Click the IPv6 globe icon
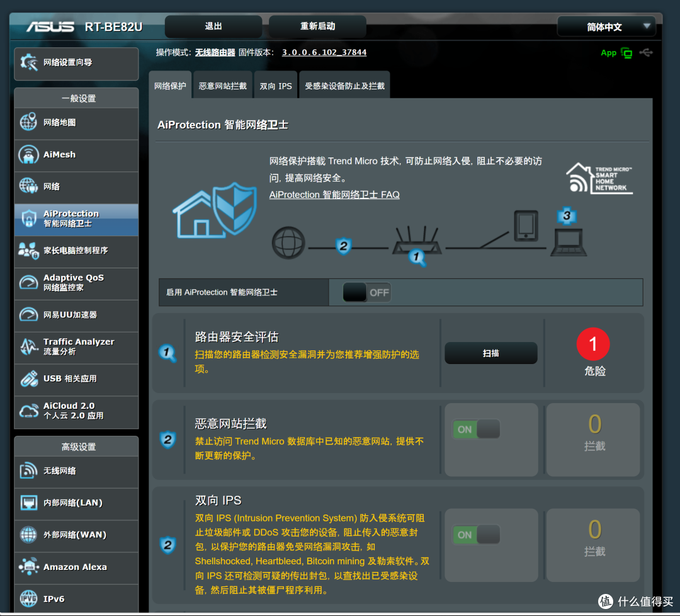 (x=28, y=598)
